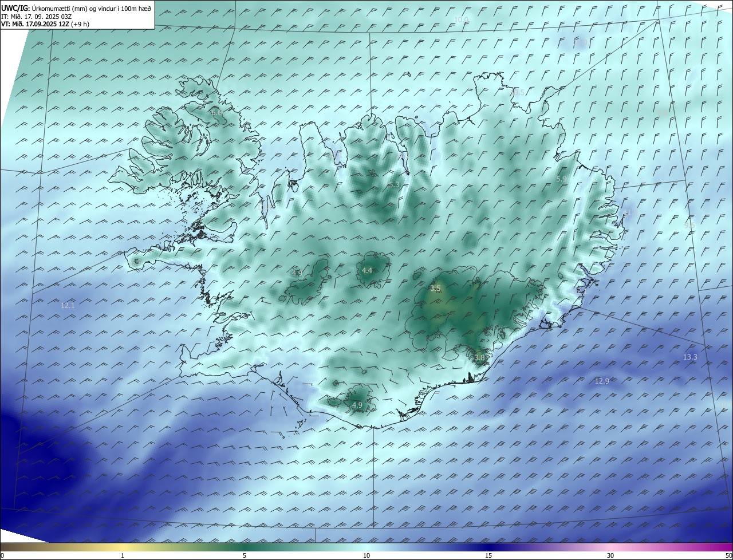This screenshot has width=733, height=560.
Task: Click the 'IT: Mið. 17. 09. 2025 03Z' line
Action: [x=36, y=17]
